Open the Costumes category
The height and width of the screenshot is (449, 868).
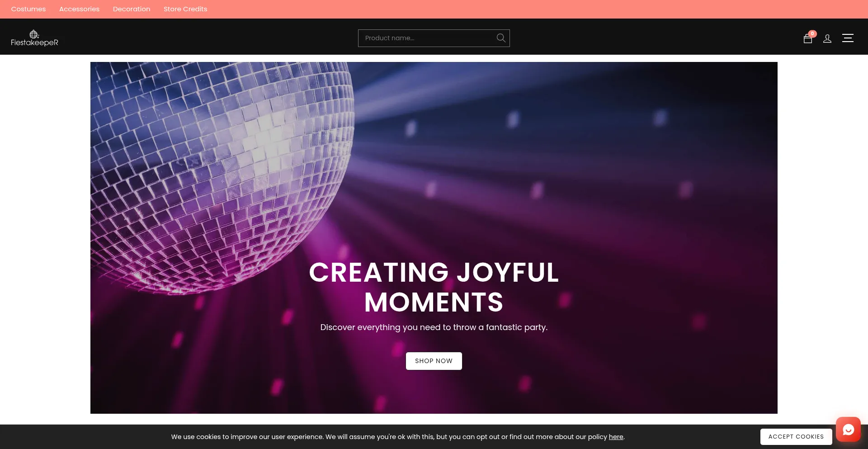[x=28, y=9]
